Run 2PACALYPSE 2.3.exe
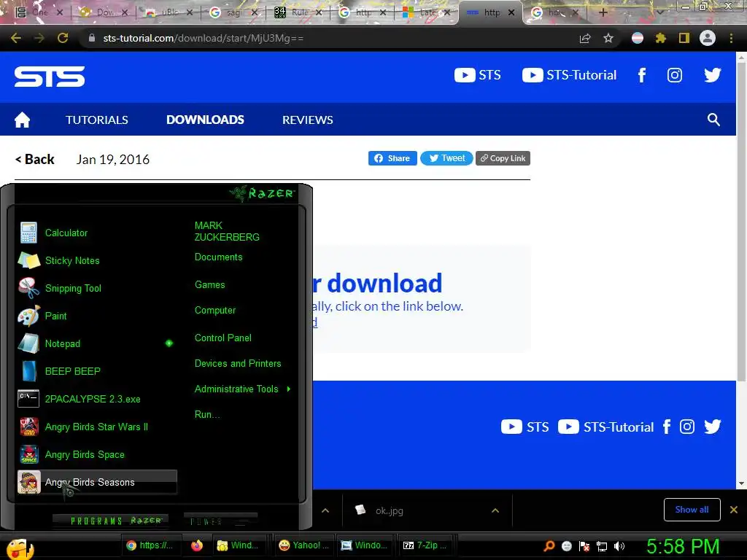The image size is (747, 560). 96,399
